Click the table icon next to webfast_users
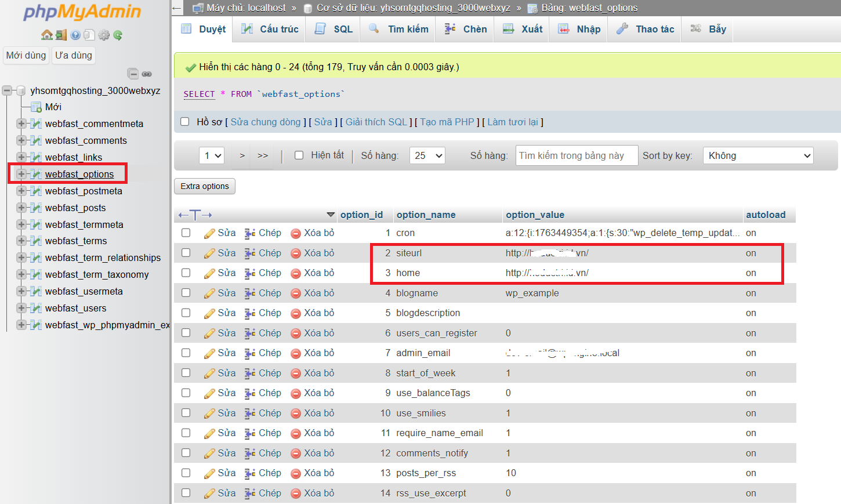The width and height of the screenshot is (841, 504). tap(36, 308)
